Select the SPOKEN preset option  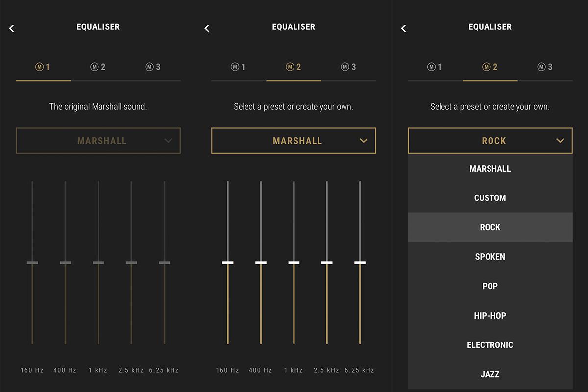(x=490, y=257)
